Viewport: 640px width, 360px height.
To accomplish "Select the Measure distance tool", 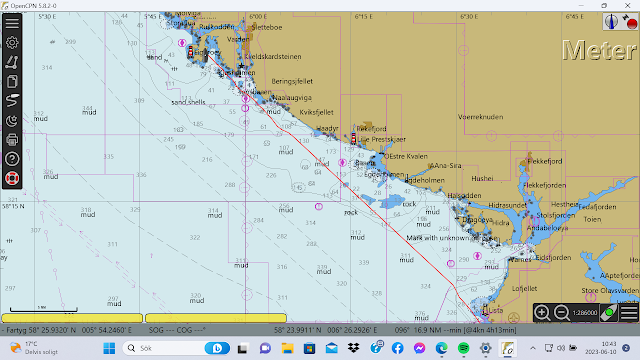I will click(x=12, y=62).
